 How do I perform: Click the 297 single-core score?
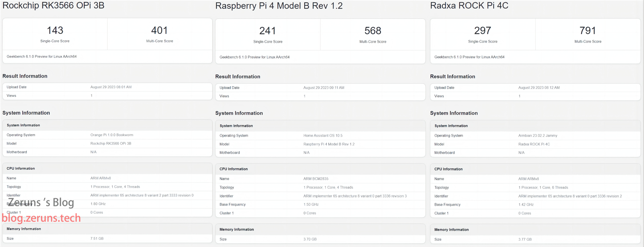tap(482, 31)
